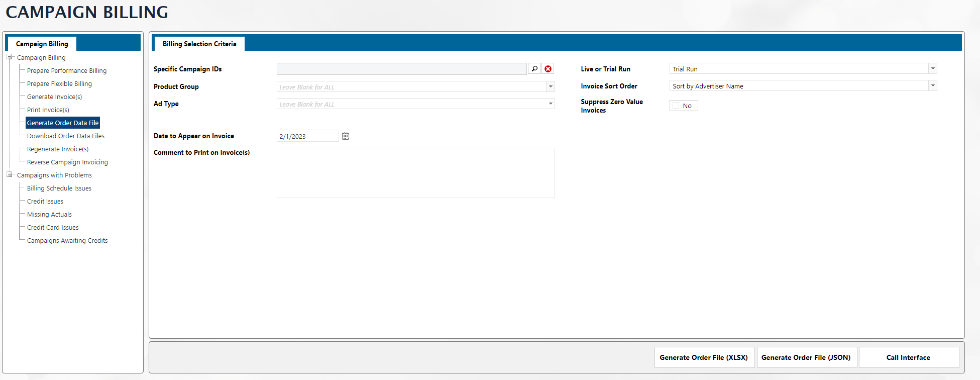Collapse the Campaign Billing tree node
Screen dimensions: 980x380
click(x=10, y=57)
